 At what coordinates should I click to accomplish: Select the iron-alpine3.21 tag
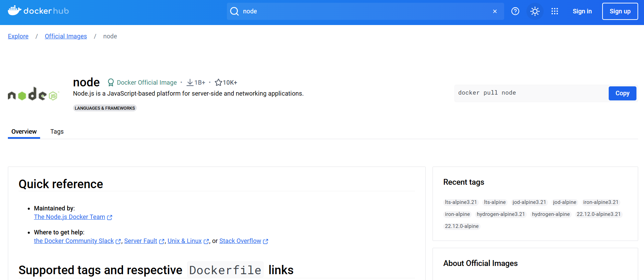(x=601, y=202)
